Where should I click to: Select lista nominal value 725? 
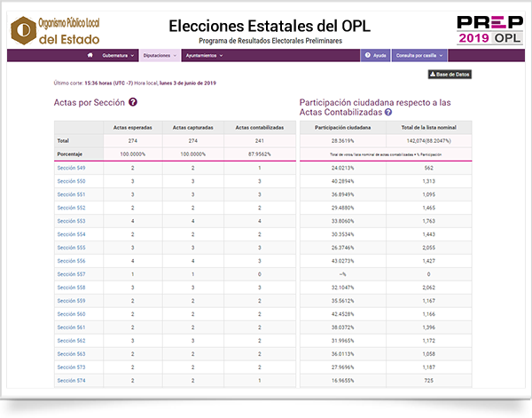pyautogui.click(x=429, y=381)
